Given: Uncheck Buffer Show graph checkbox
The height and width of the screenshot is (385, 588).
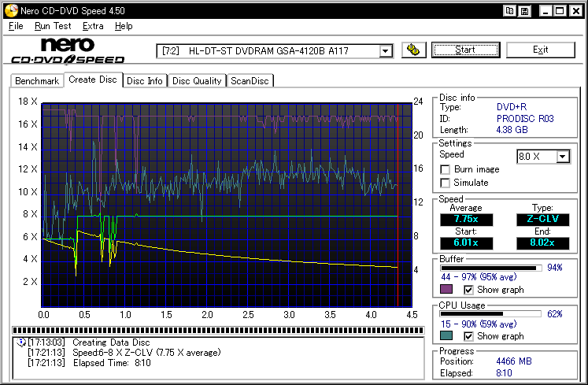Looking at the screenshot, I should (468, 290).
